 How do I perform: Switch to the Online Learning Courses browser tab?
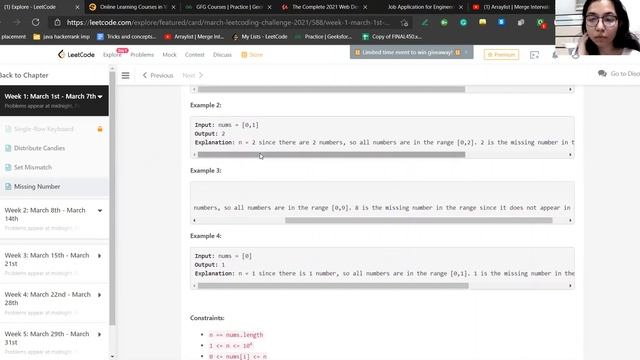coord(132,7)
